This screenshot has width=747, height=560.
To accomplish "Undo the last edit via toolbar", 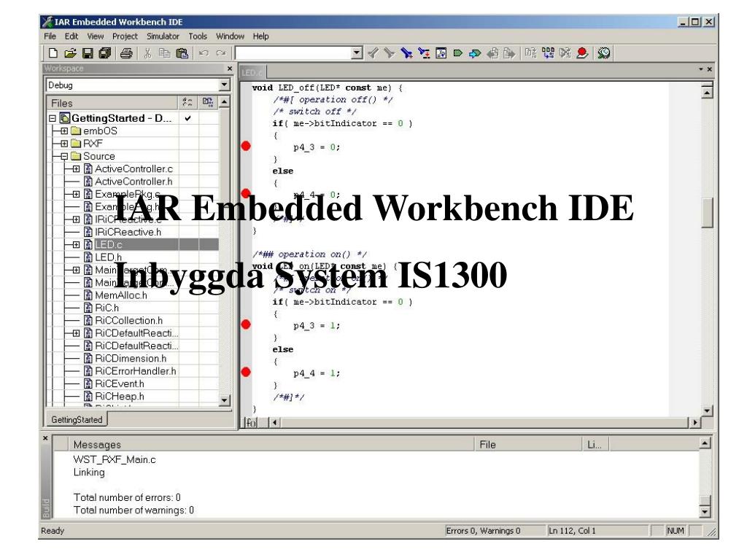I will click(x=204, y=53).
